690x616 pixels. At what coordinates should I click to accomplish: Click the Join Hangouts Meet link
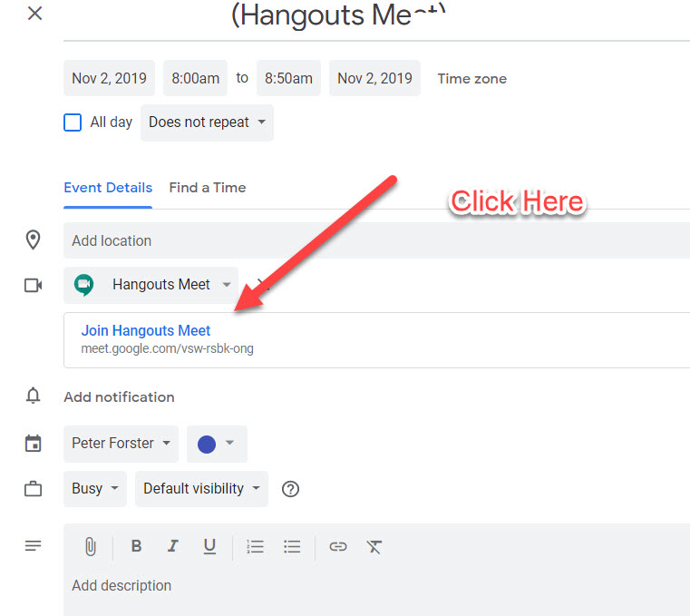point(146,330)
